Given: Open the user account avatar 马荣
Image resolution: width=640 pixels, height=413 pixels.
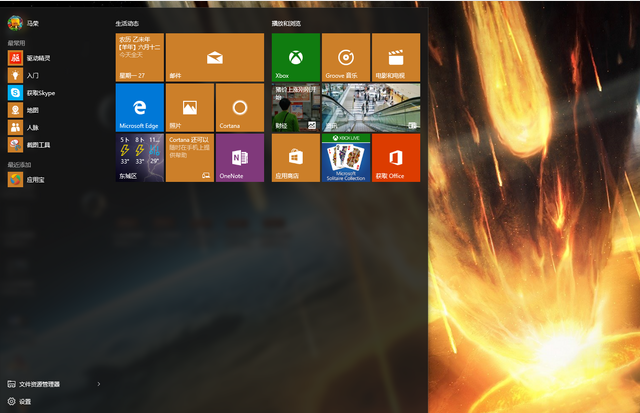Looking at the screenshot, I should tap(15, 23).
